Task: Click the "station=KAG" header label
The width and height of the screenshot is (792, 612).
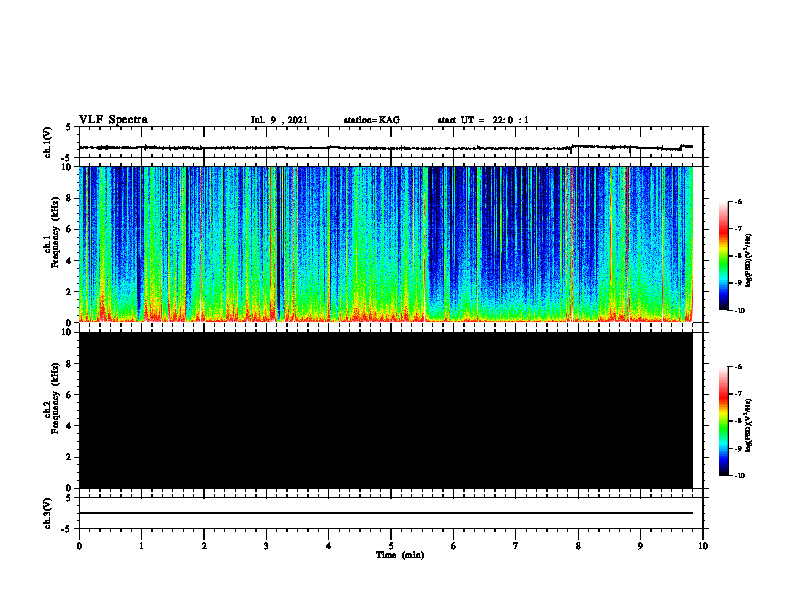Action: (x=372, y=120)
